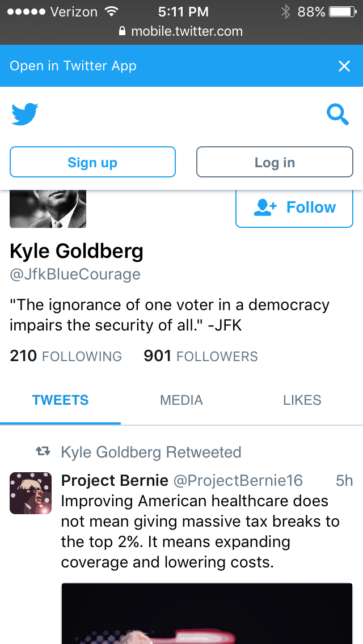
Task: Tap the Project Bernie avatar
Action: tap(31, 493)
